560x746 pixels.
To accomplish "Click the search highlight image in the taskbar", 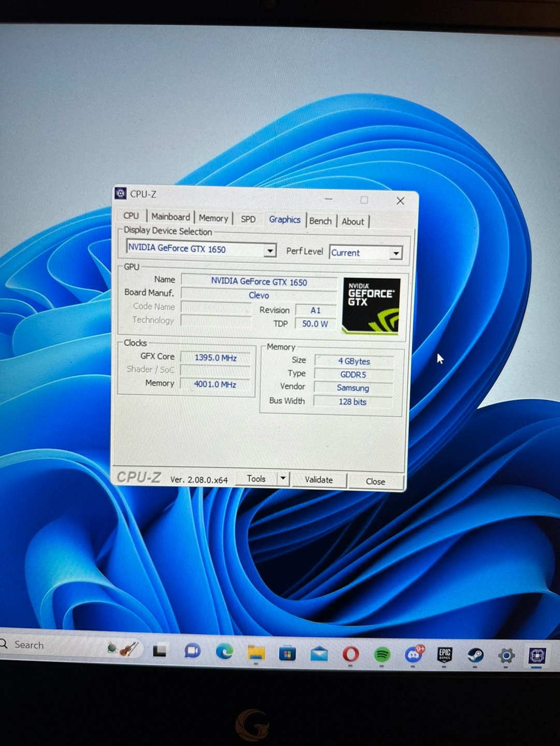I will pos(122,648).
